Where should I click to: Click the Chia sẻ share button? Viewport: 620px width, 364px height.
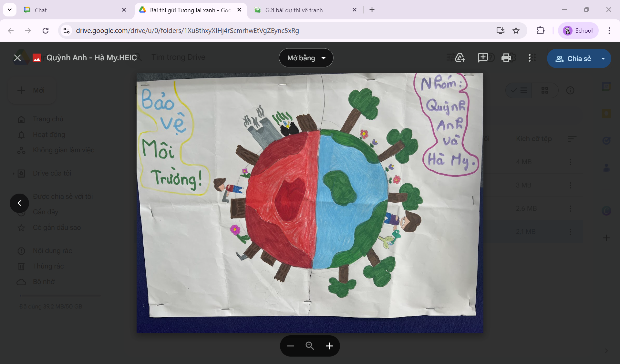pyautogui.click(x=571, y=58)
